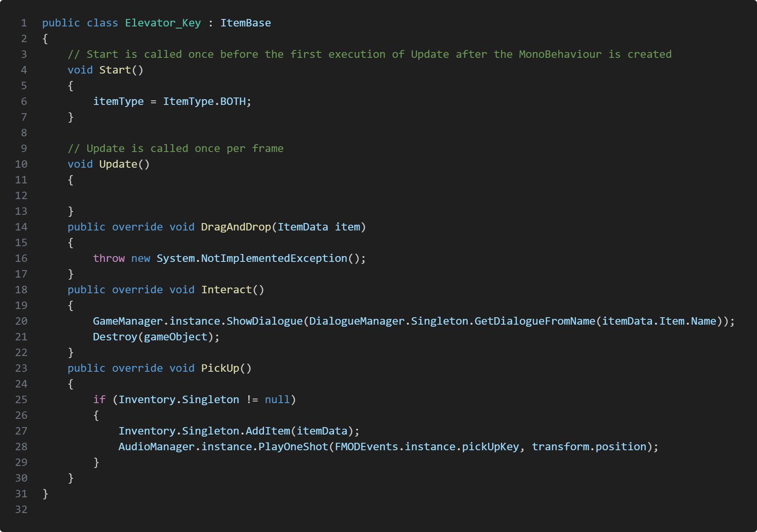757x532 pixels.
Task: Click the null keyword in the if condition
Action: pyautogui.click(x=277, y=400)
